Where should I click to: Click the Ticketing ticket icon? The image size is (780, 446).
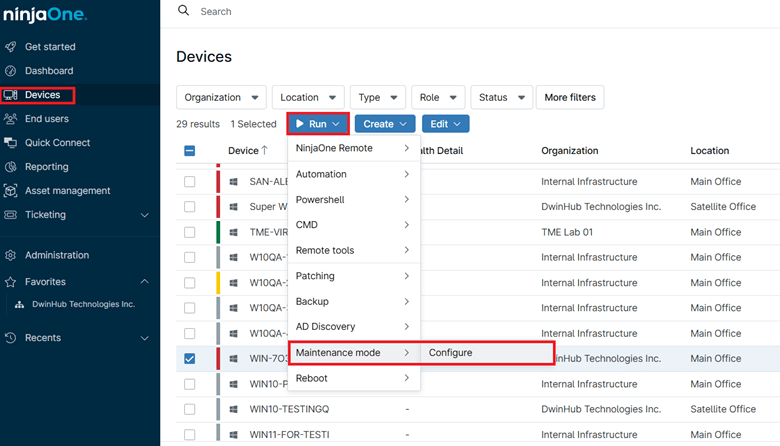10,214
